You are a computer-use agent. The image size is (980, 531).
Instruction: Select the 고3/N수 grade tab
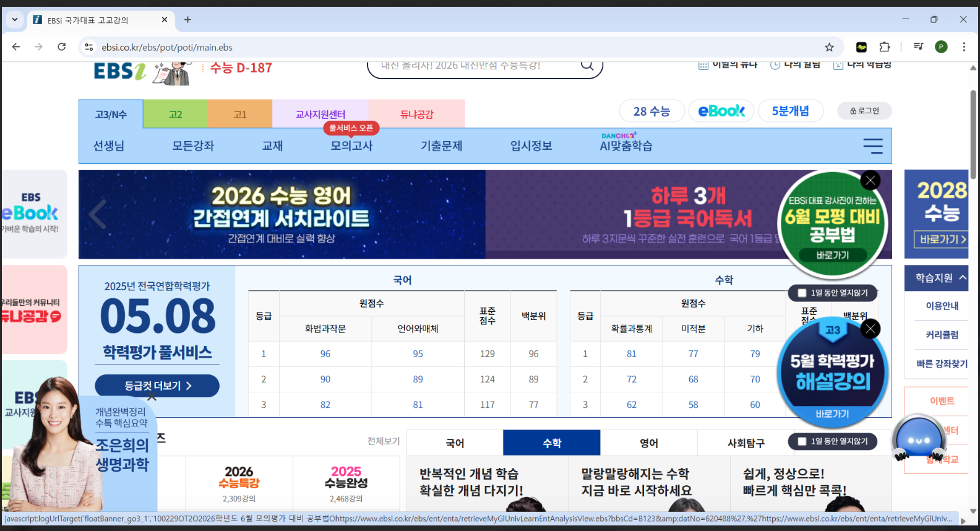point(111,114)
